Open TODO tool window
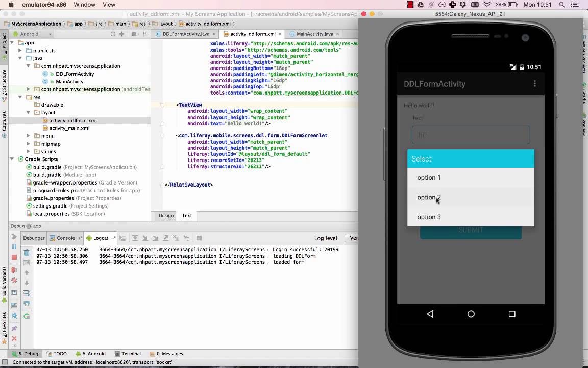This screenshot has height=368, width=588. tap(57, 354)
